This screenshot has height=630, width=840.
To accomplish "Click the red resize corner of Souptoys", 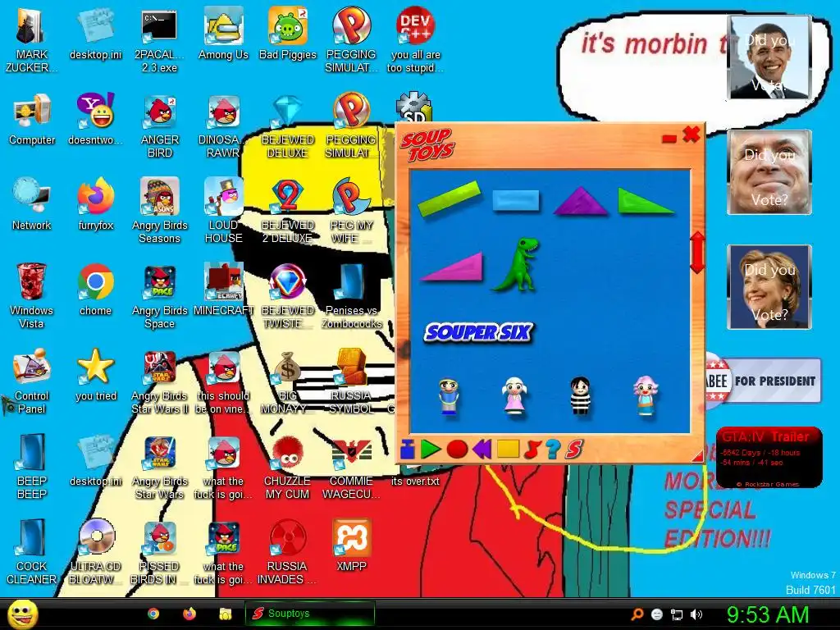I will pos(697,456).
